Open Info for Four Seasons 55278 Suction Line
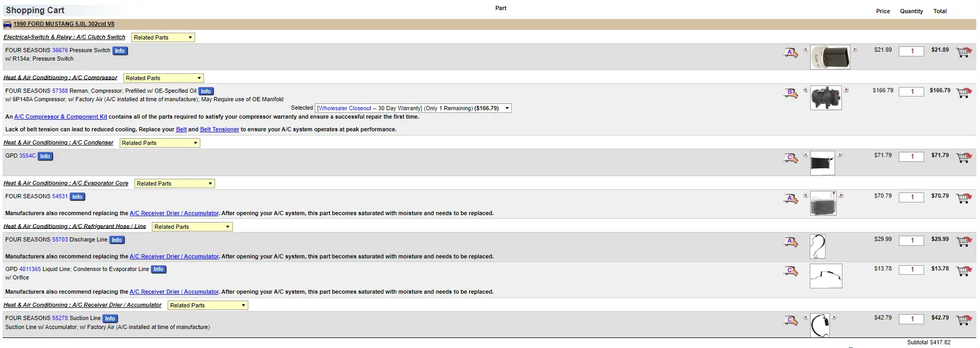 (x=110, y=319)
